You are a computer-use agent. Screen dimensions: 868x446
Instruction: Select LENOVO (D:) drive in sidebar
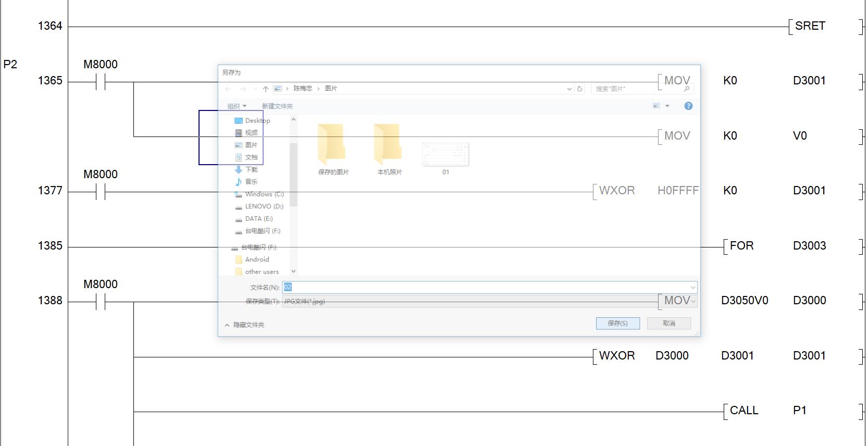(x=264, y=206)
